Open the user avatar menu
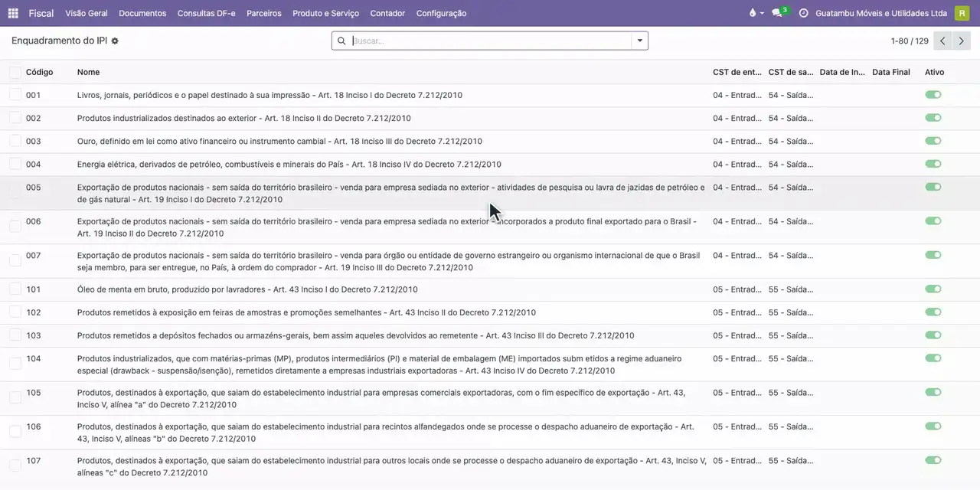The width and height of the screenshot is (980, 490). click(962, 13)
